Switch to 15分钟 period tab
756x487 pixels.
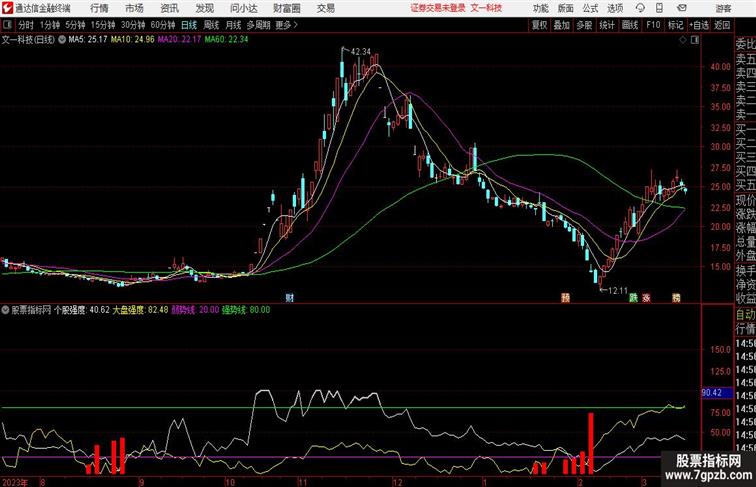(103, 25)
